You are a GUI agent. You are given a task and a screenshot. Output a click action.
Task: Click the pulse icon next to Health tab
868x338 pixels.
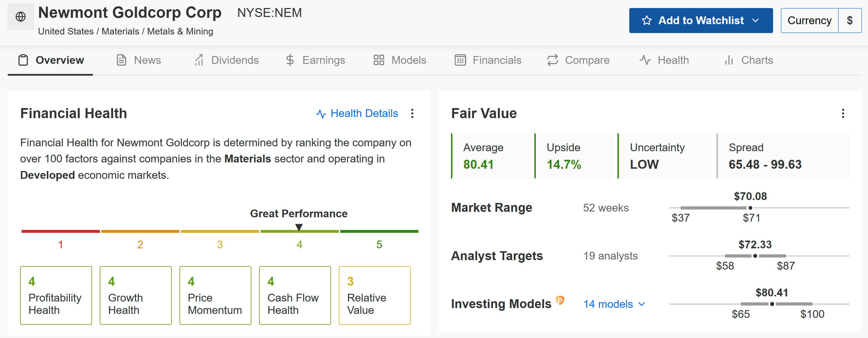coord(645,60)
